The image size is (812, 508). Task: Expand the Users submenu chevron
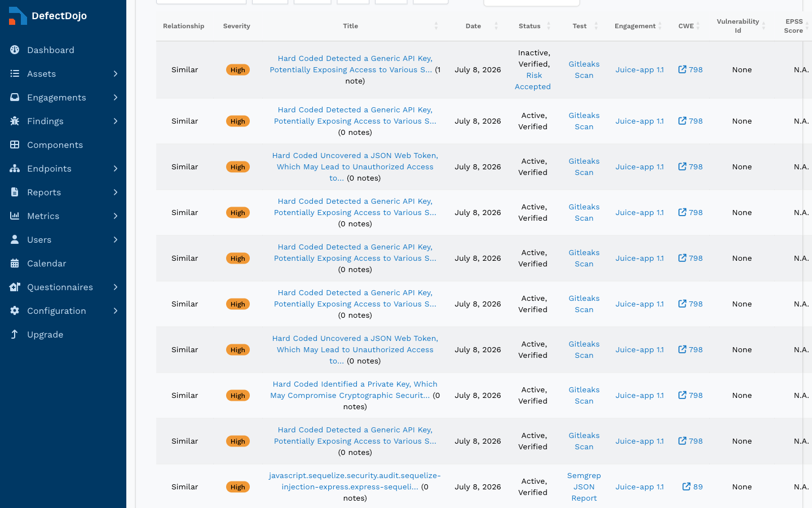tap(116, 239)
